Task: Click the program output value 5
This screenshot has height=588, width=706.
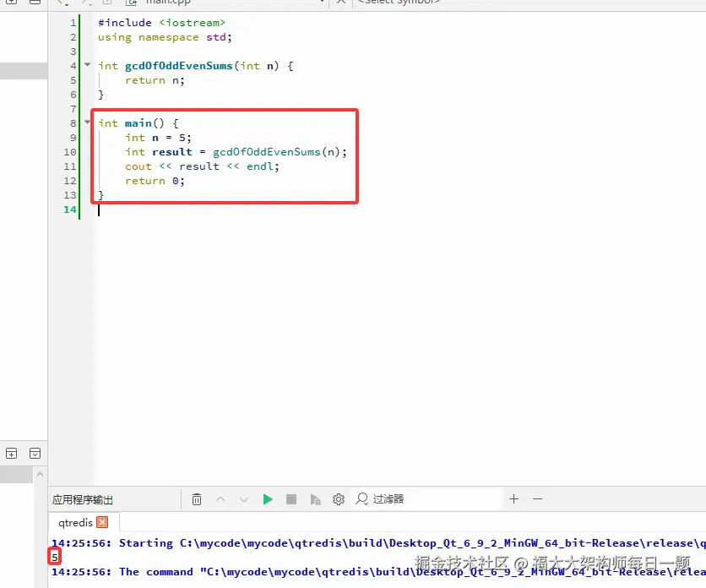Action: 55,558
